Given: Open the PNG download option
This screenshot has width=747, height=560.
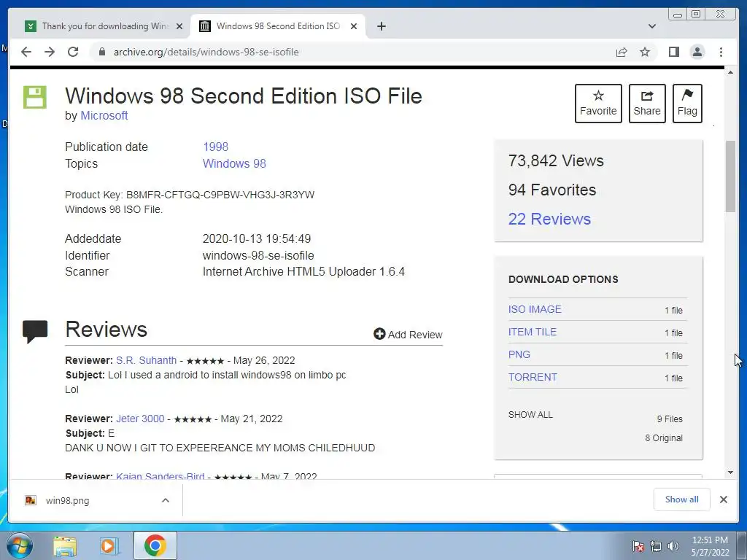Looking at the screenshot, I should coord(519,354).
